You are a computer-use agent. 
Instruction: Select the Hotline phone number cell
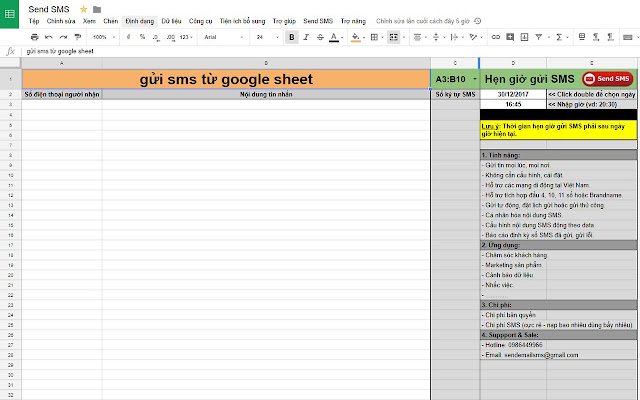pos(513,345)
